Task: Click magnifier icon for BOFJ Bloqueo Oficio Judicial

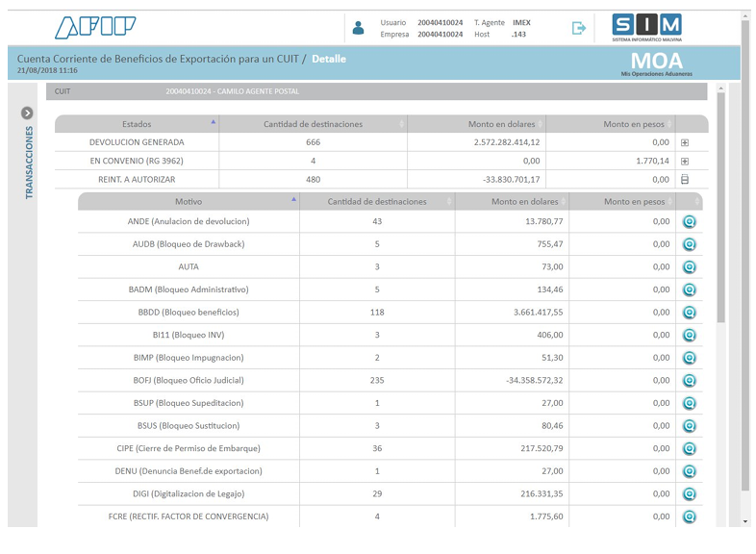Action: tap(689, 381)
